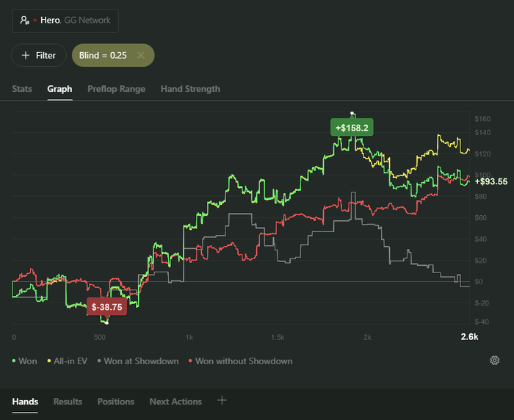Image resolution: width=514 pixels, height=420 pixels.
Task: Toggle the Won legend line
Action: (x=25, y=361)
